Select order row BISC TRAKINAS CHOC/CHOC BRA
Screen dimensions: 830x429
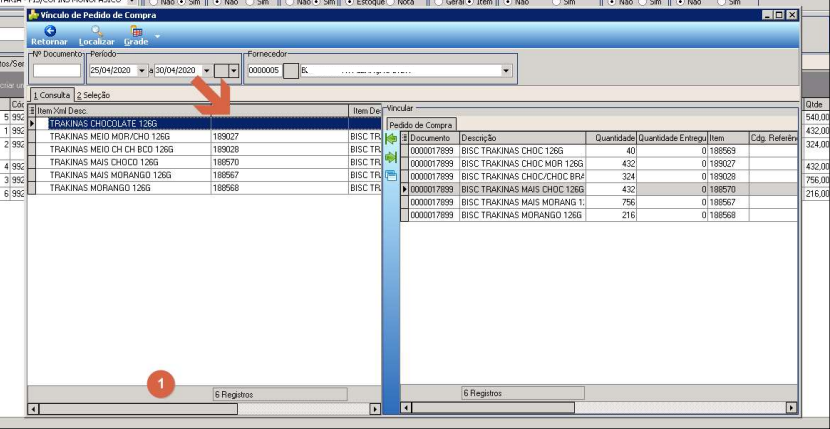599,176
